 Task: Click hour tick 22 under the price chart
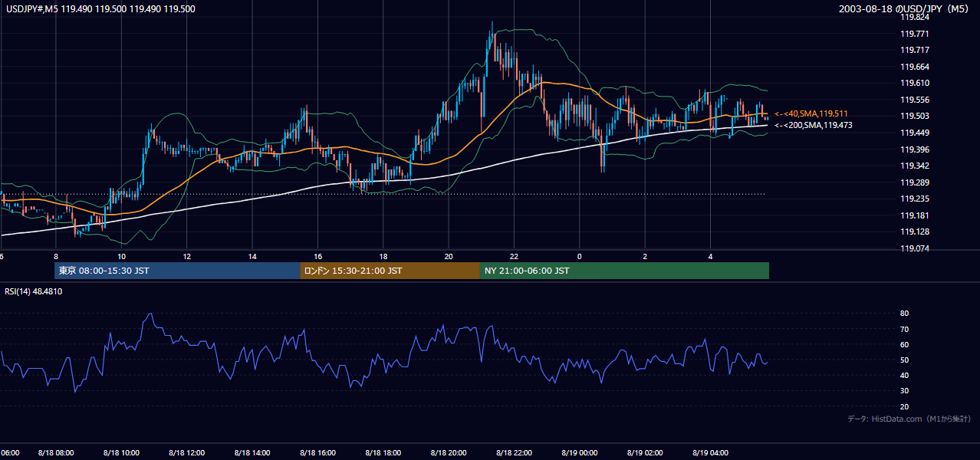[x=515, y=256]
